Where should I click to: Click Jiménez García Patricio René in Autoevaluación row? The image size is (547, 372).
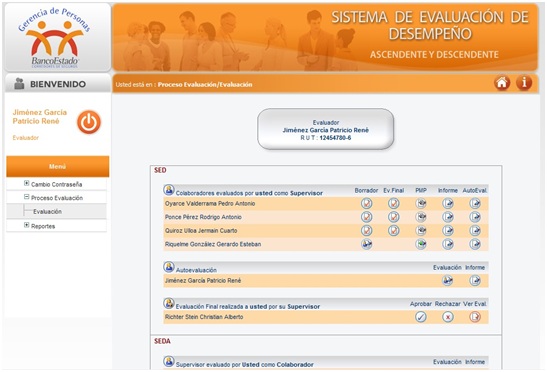tap(203, 281)
